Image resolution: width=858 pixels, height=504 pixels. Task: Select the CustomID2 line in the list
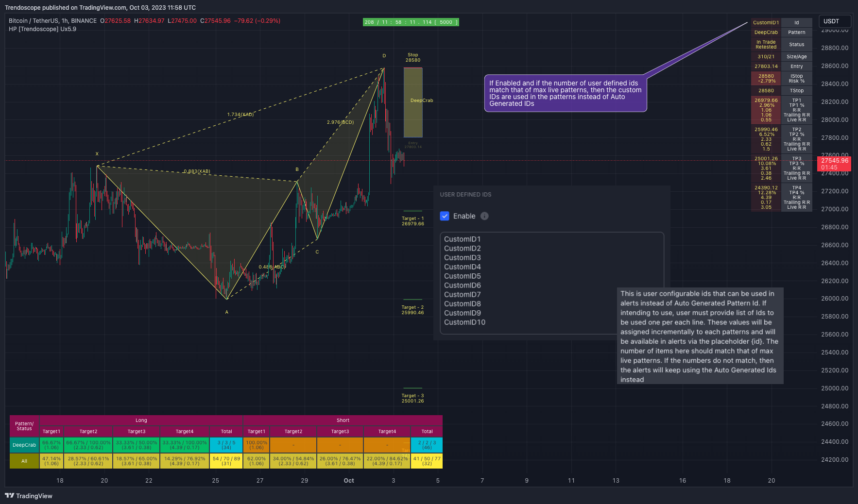(x=462, y=249)
